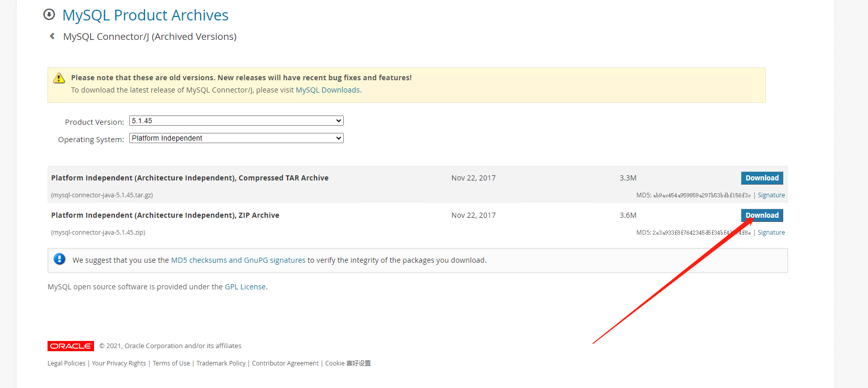Click the MySQL Connector/J (Archived Versions) title
This screenshot has height=388, width=868.
[150, 37]
